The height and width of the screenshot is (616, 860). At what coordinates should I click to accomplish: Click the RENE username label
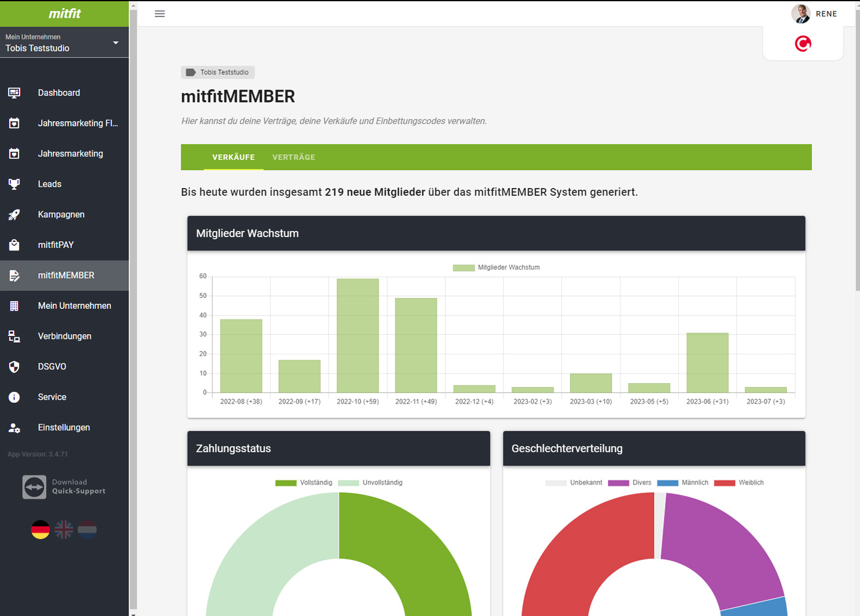pos(826,14)
